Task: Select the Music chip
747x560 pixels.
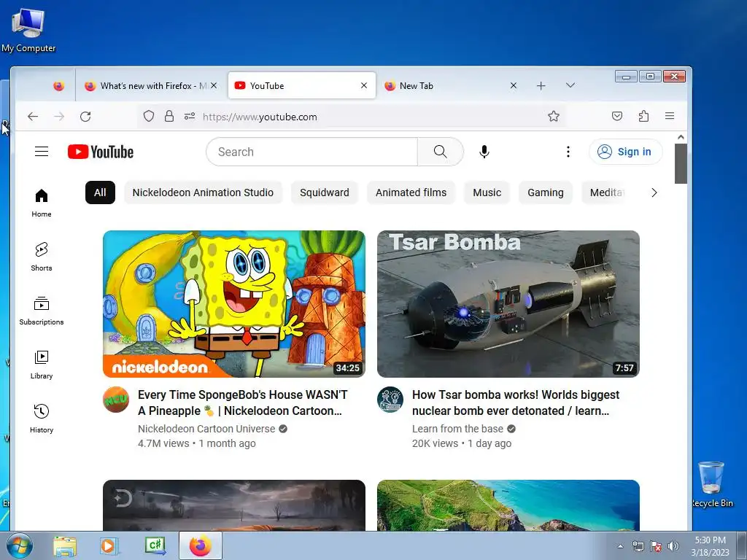Action: click(487, 192)
